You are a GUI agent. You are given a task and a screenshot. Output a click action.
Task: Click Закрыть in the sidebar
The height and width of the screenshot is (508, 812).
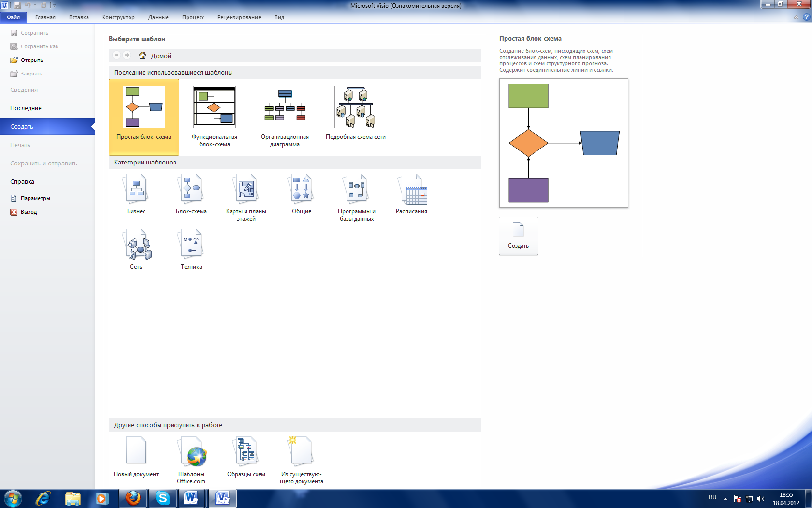coord(26,74)
